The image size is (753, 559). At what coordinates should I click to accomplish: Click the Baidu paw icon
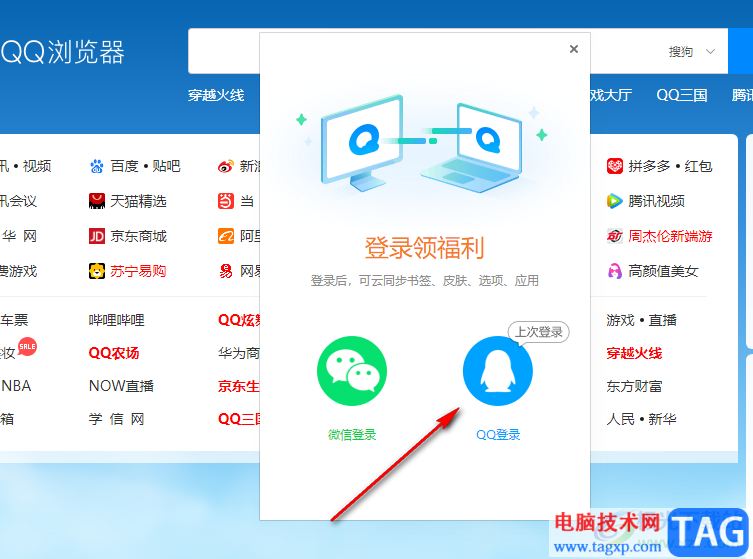pos(97,166)
